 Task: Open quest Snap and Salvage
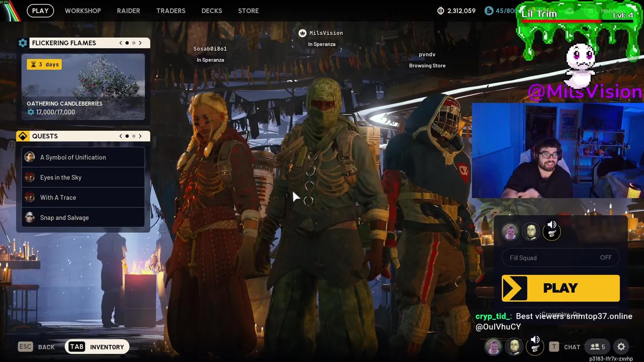[x=83, y=218]
